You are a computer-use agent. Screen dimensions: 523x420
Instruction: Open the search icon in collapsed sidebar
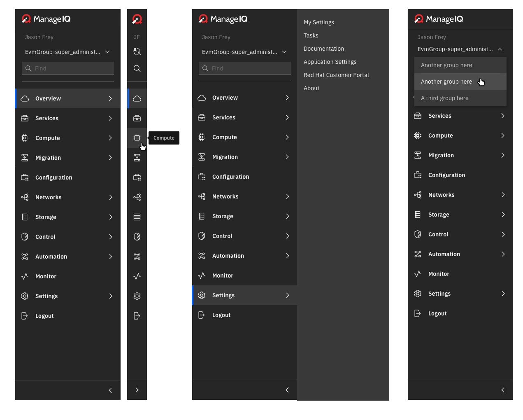(137, 68)
